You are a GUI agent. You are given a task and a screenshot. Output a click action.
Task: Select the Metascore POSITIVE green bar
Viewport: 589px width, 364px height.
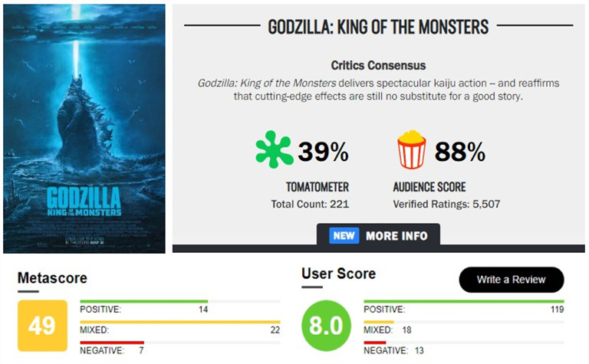144,301
